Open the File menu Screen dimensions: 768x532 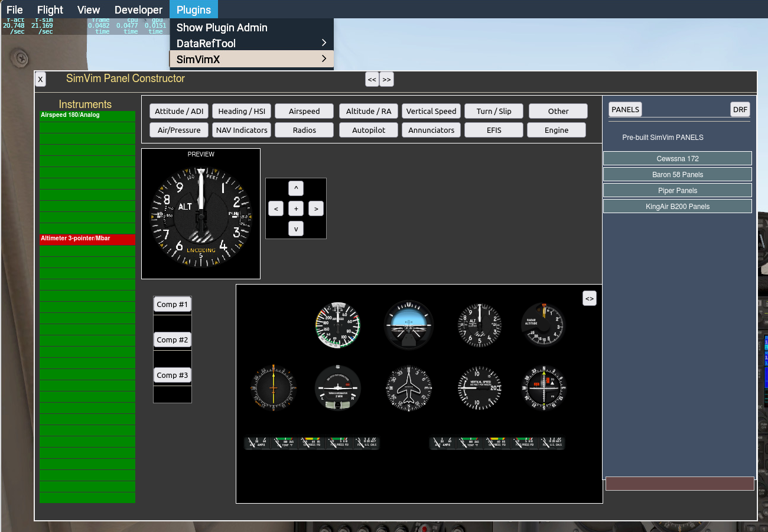coord(15,9)
